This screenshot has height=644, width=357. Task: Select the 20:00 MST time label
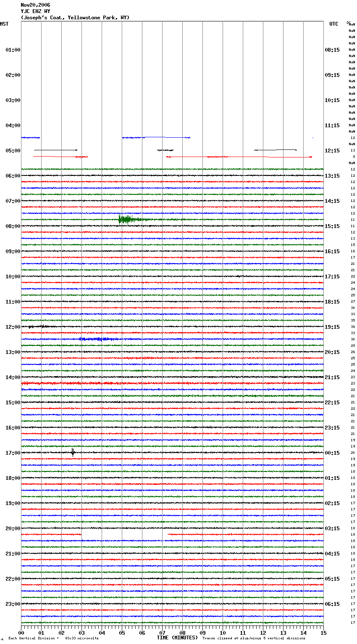pos(13,529)
